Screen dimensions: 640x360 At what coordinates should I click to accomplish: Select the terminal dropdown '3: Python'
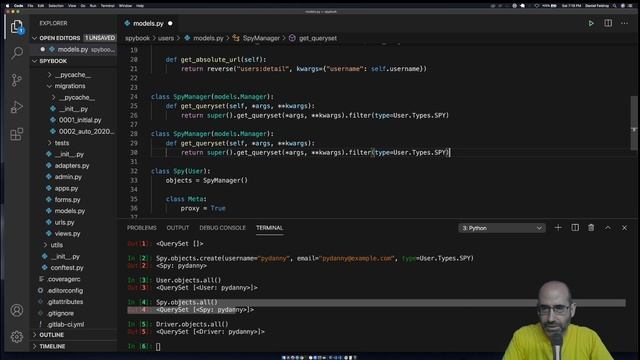502,228
